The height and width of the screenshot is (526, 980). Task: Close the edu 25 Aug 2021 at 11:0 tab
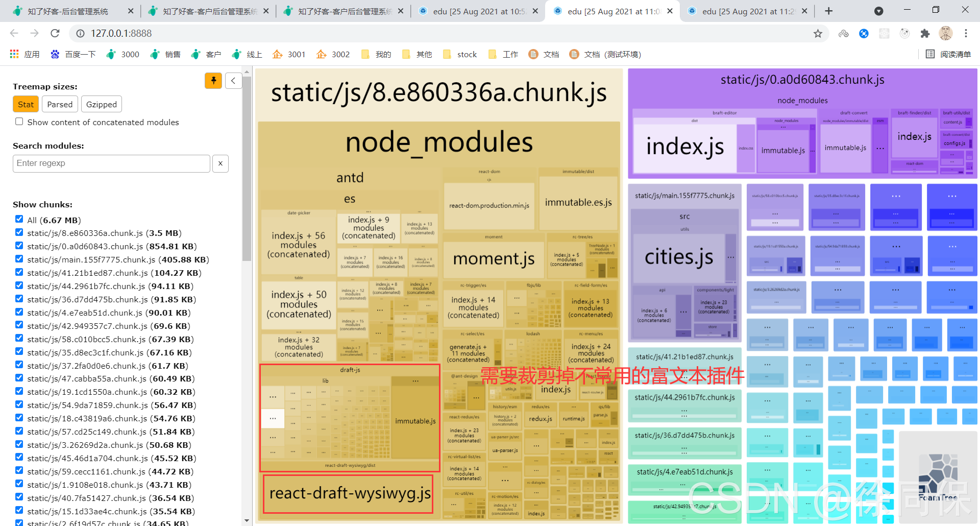pyautogui.click(x=670, y=11)
